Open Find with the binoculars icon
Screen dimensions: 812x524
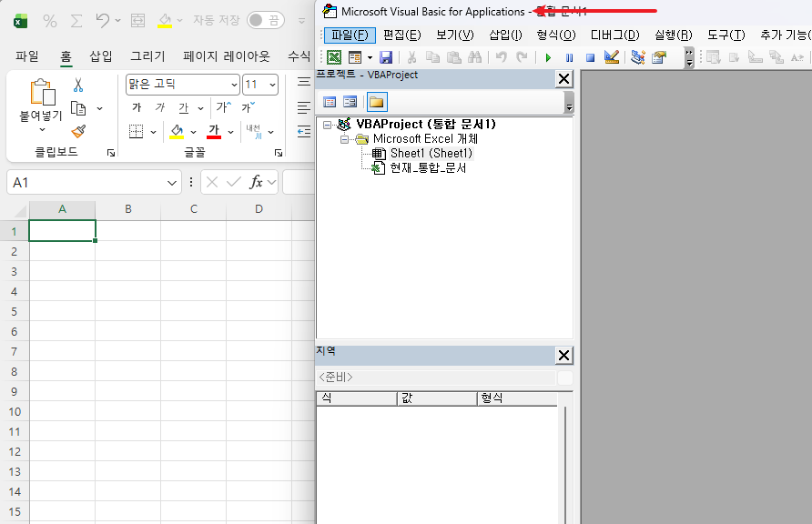coord(475,57)
